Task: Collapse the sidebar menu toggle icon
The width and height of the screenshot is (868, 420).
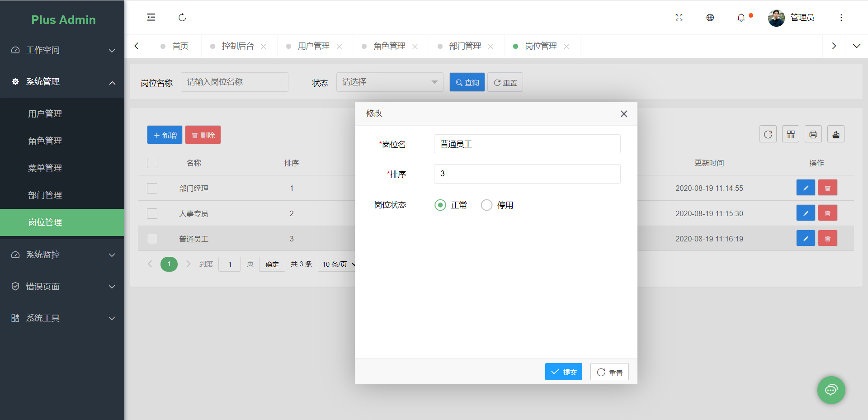Action: [x=151, y=17]
